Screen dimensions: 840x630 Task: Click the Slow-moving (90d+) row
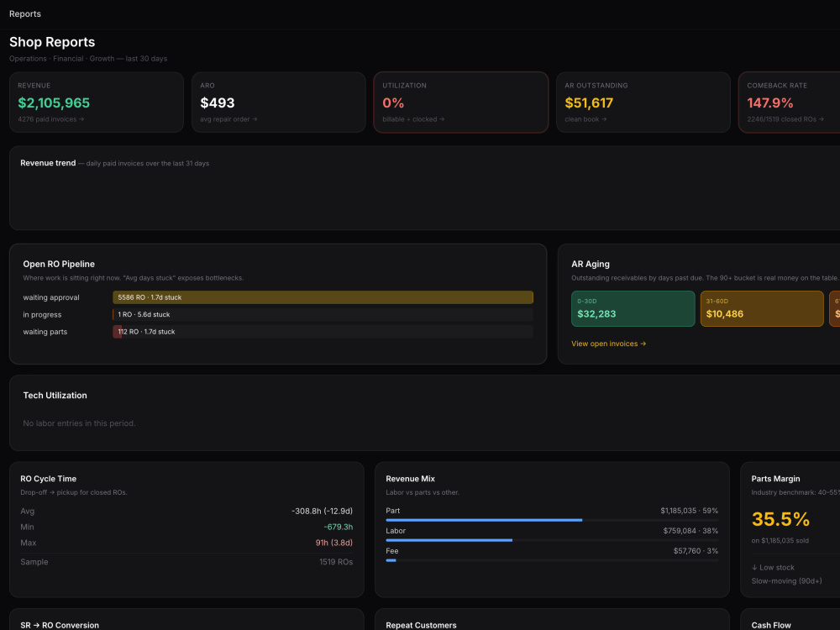pyautogui.click(x=795, y=581)
